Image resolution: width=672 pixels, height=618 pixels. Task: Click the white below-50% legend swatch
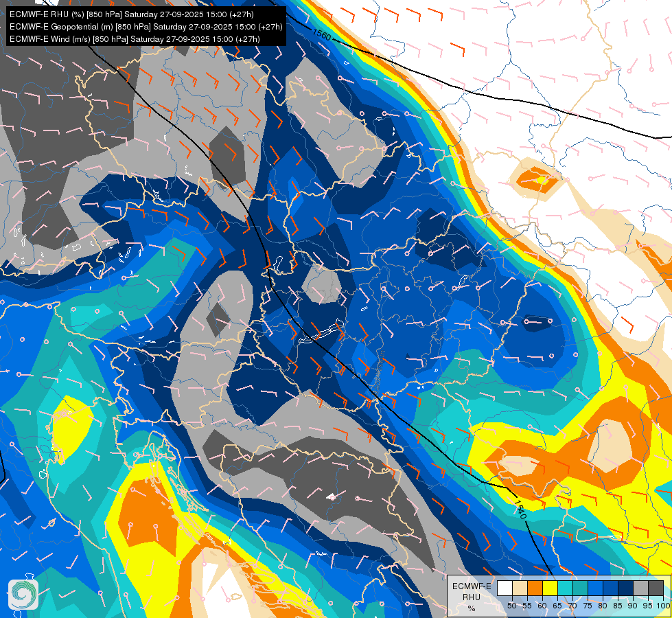point(505,588)
